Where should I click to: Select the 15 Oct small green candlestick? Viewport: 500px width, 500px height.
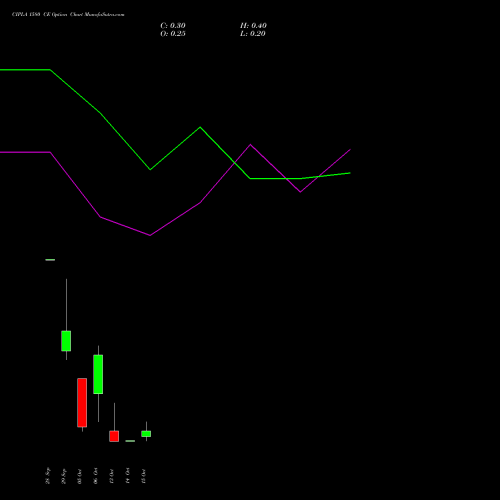[x=146, y=434]
